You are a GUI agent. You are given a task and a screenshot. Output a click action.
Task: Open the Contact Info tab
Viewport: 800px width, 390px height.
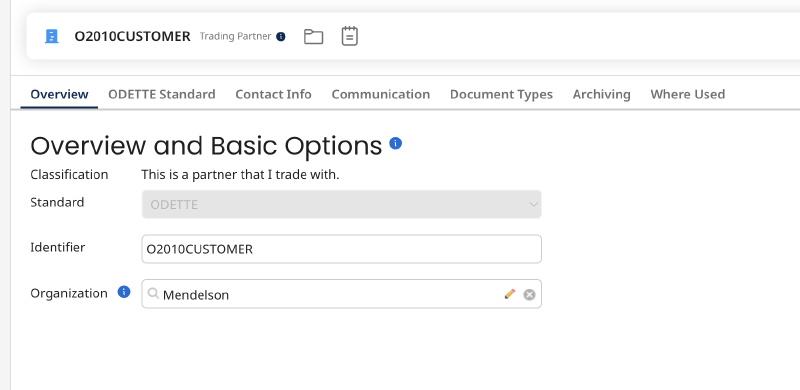coord(273,94)
